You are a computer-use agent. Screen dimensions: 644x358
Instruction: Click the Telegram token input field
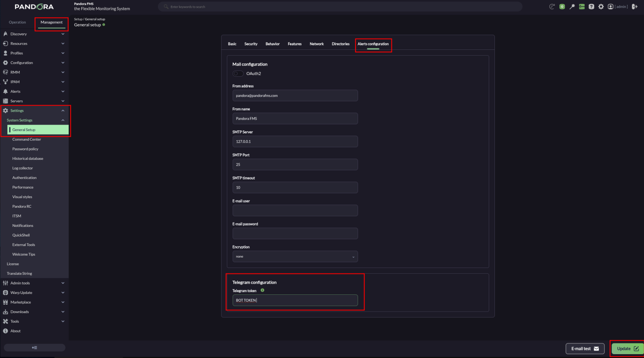tap(295, 300)
